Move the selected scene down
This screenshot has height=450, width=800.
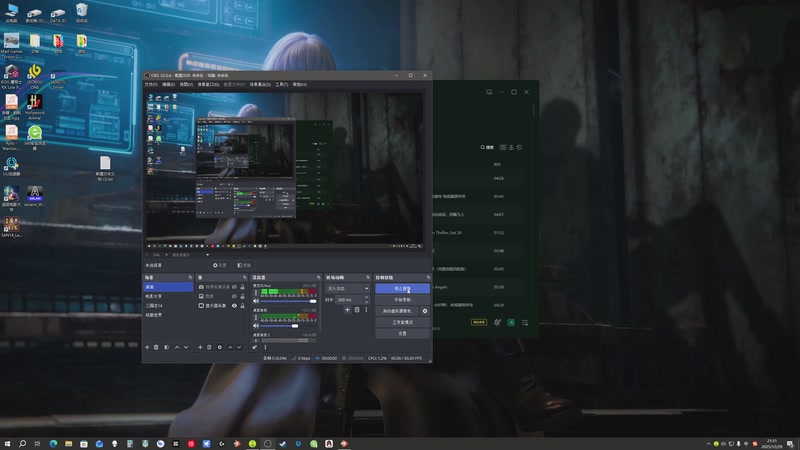click(x=186, y=347)
